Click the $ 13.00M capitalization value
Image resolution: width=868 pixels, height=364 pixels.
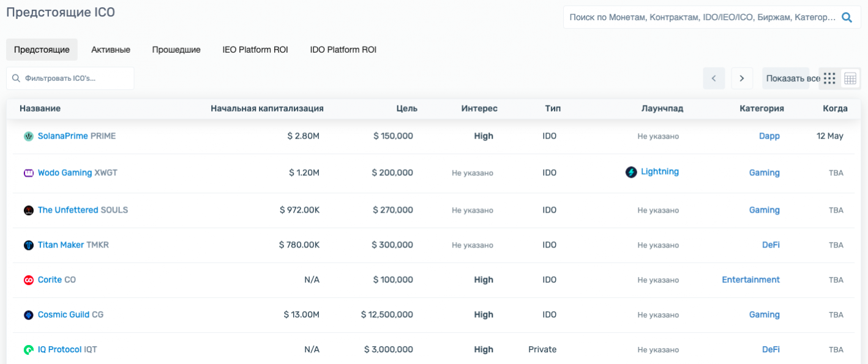click(302, 315)
